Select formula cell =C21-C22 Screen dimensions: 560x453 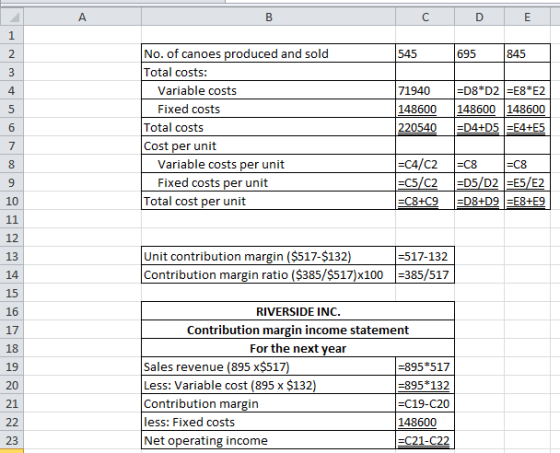[x=425, y=440]
